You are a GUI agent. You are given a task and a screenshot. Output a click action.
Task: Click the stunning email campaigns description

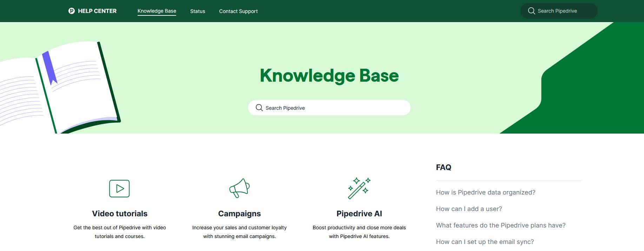[x=239, y=232]
